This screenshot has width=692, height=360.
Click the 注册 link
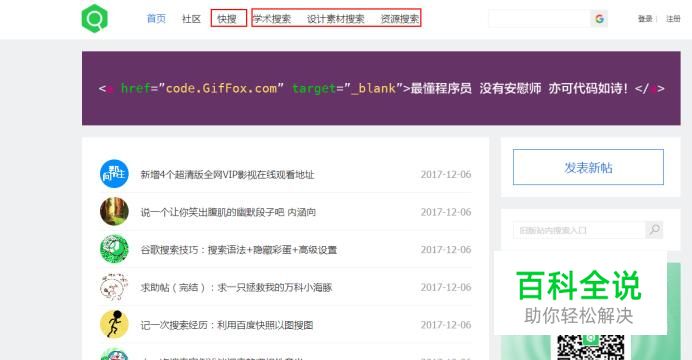tap(673, 19)
